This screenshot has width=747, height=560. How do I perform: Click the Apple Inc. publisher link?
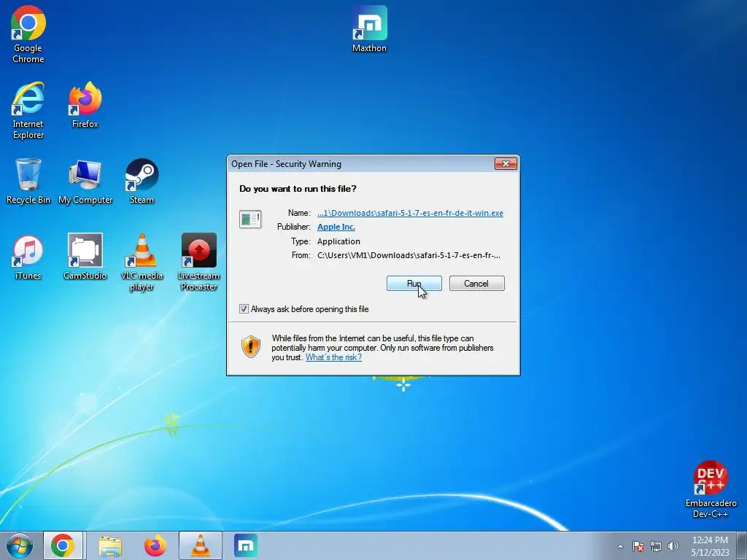(336, 227)
